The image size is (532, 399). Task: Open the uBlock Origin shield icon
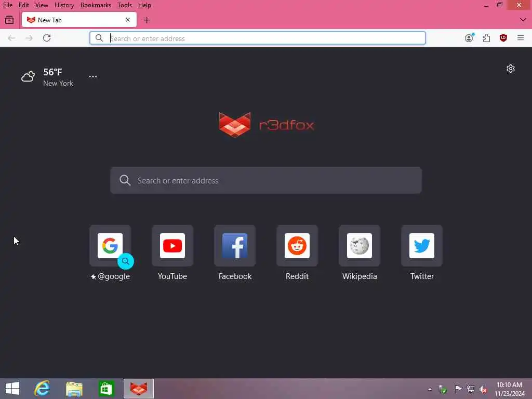click(x=503, y=37)
